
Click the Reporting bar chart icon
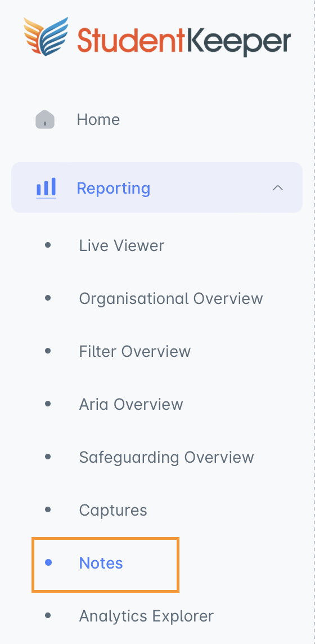click(x=46, y=188)
